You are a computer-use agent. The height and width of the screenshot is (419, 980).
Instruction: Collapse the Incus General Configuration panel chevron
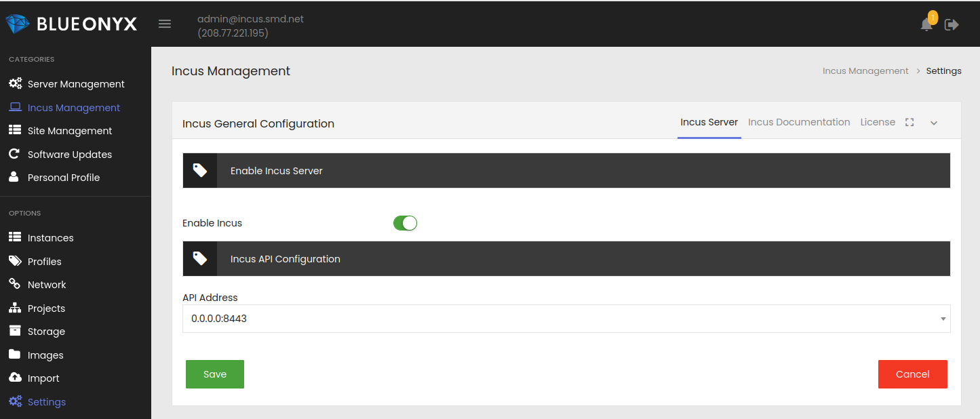(934, 123)
